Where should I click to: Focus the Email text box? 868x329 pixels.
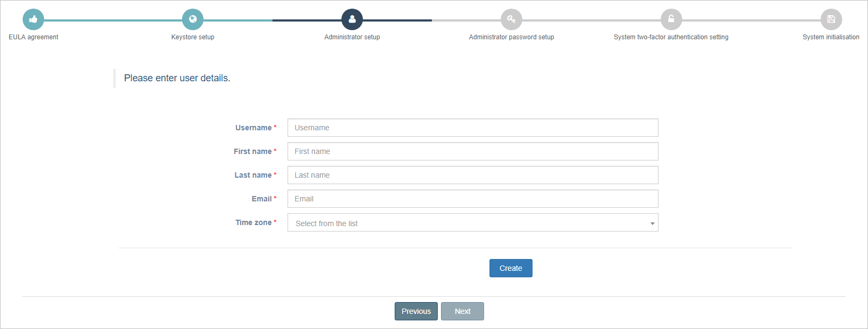(x=473, y=199)
